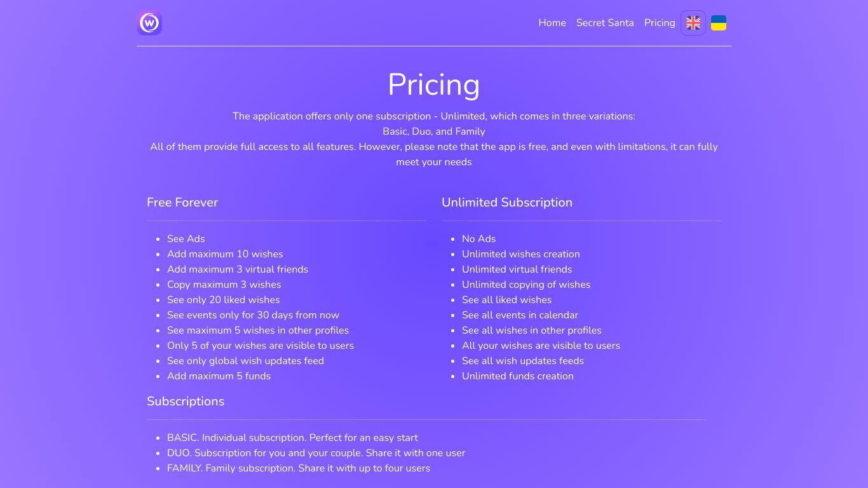Viewport: 868px width, 488px height.
Task: Go to Pricing in navigation
Action: [660, 23]
